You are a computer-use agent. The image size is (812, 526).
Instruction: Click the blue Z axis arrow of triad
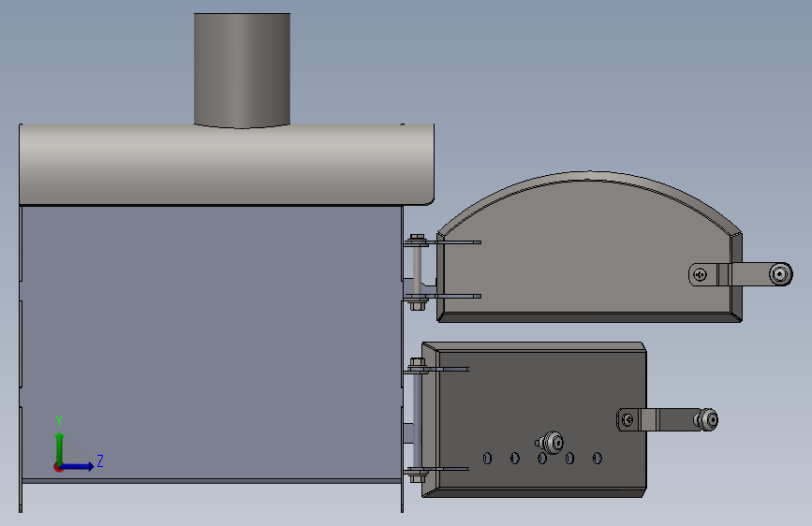[77, 466]
